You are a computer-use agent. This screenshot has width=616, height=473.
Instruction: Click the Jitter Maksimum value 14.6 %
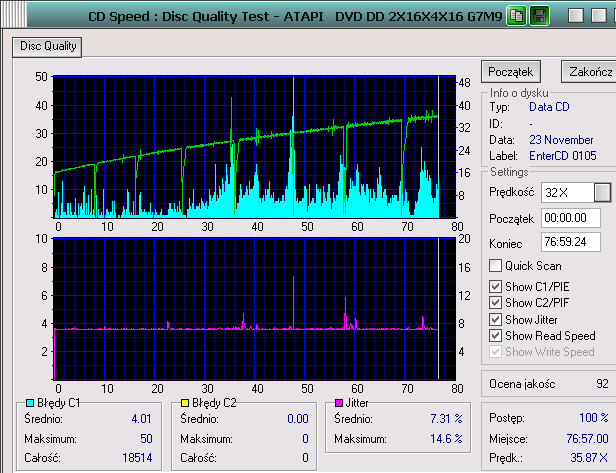point(446,438)
